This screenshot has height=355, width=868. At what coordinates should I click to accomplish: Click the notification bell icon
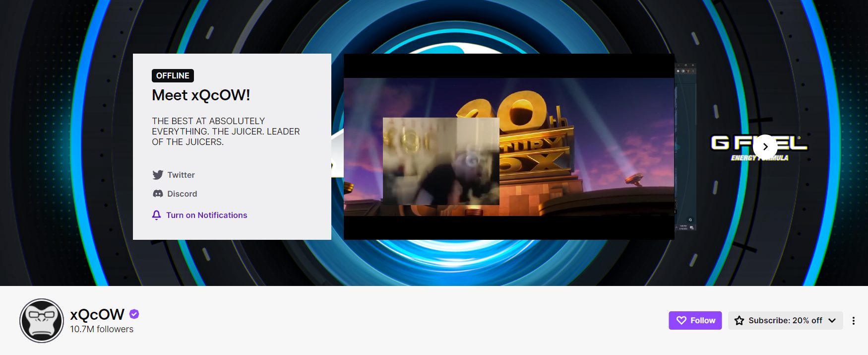(156, 215)
